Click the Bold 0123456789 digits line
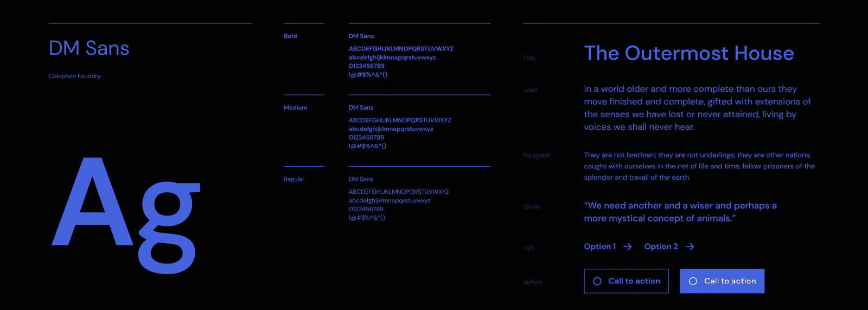 tap(366, 66)
